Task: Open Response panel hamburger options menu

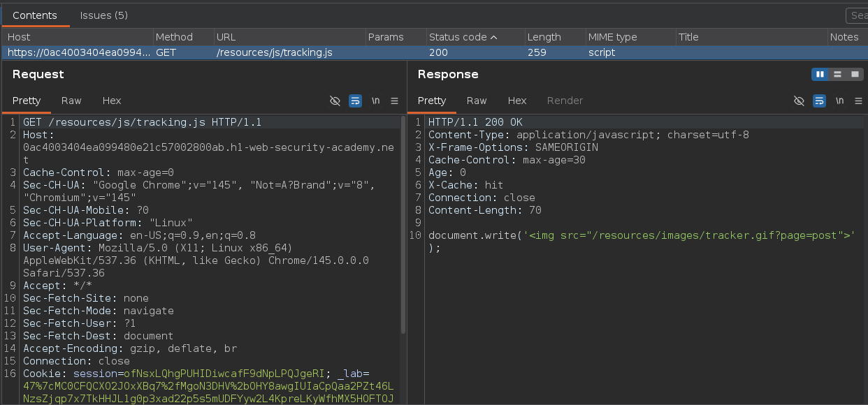Action: click(859, 101)
